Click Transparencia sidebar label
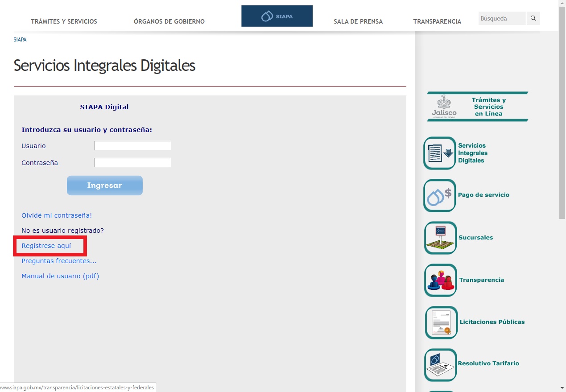Screen dimensions: 566x392 482,280
